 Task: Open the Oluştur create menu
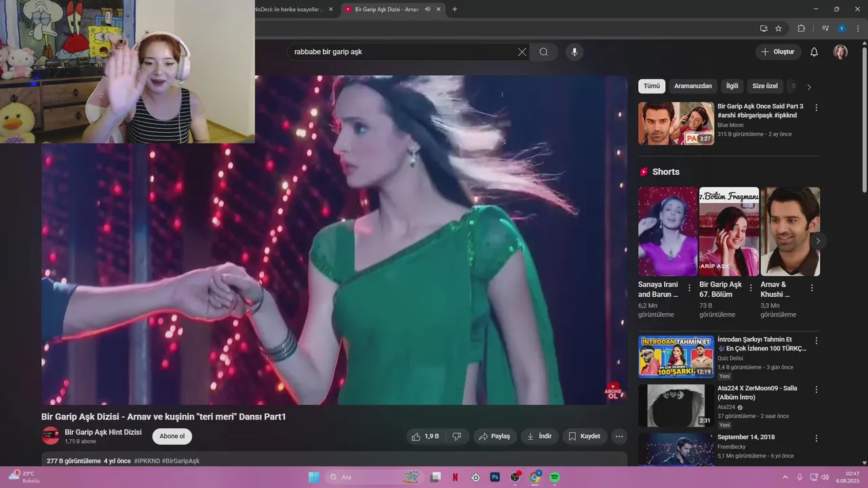pos(778,52)
